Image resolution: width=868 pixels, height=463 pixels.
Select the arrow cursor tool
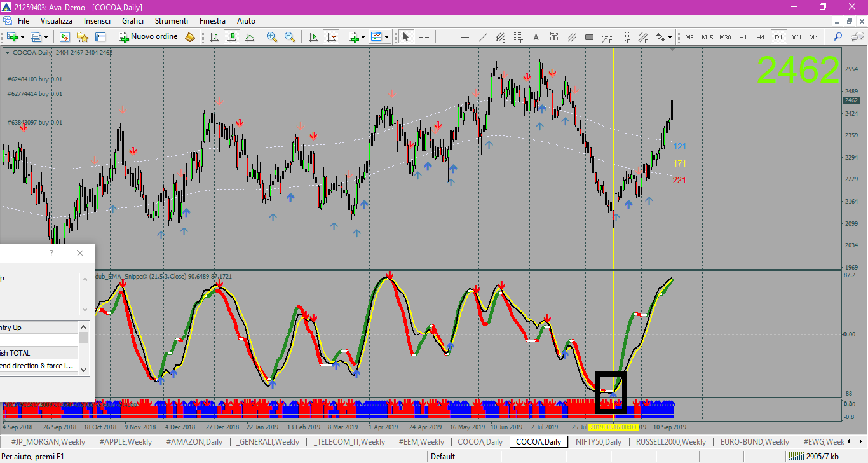405,37
